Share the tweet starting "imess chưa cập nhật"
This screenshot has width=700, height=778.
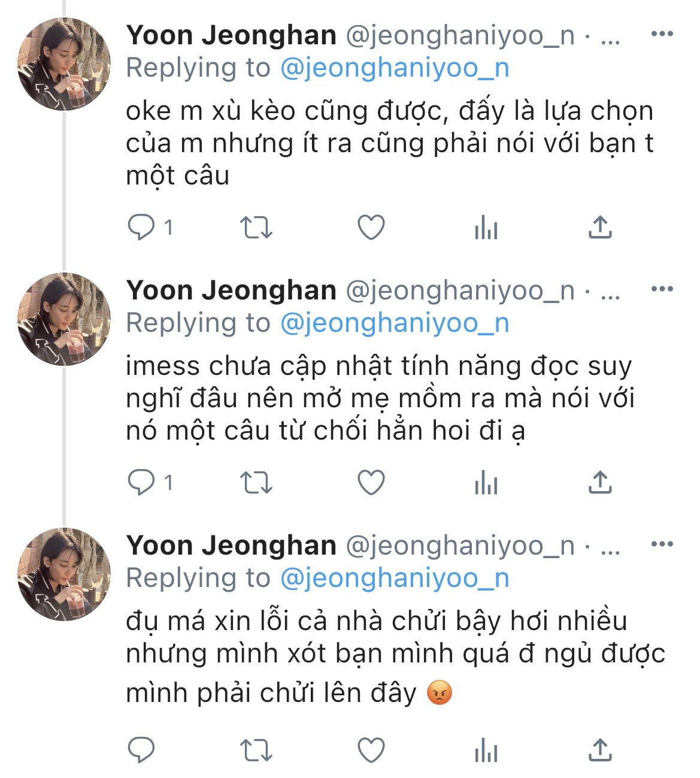tap(599, 483)
